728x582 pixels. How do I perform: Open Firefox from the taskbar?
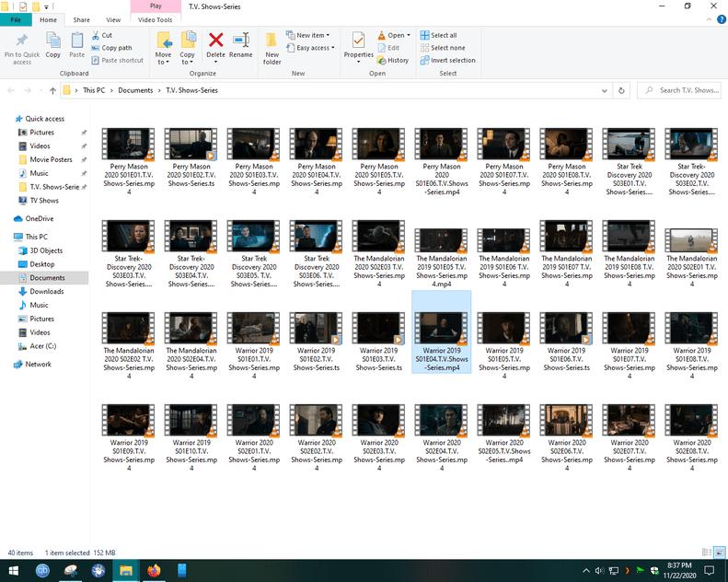(154, 570)
